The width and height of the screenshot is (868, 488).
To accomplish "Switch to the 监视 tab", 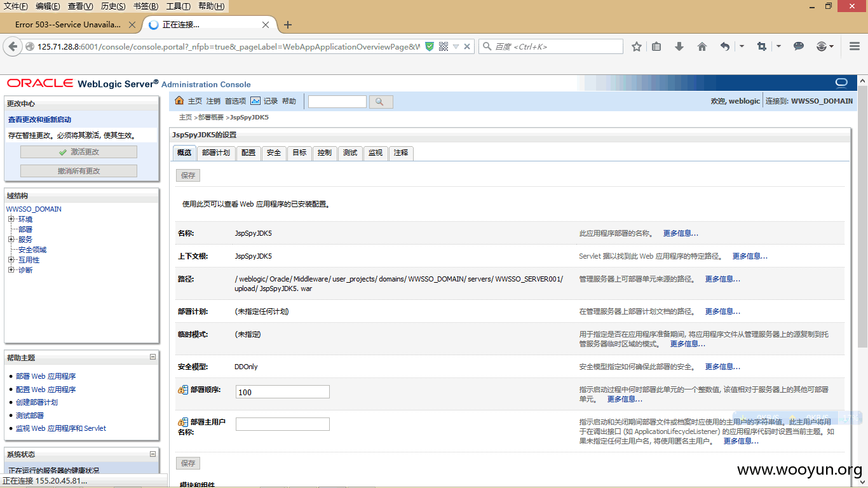I will pos(376,153).
